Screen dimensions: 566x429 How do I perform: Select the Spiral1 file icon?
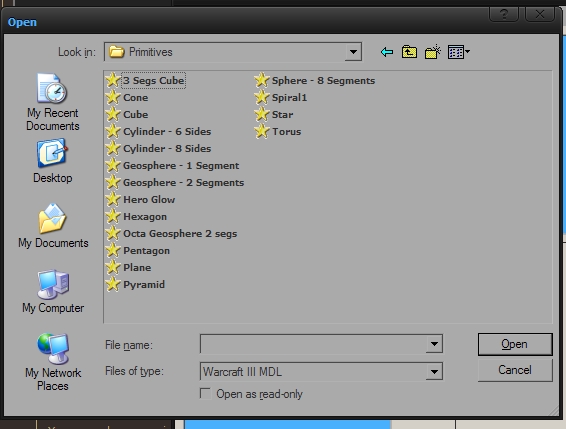pos(262,97)
